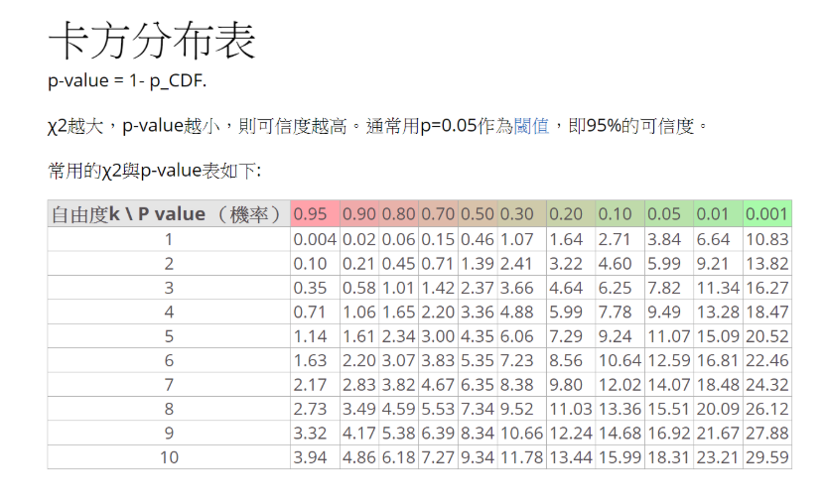The width and height of the screenshot is (827, 504).
Task: Click the cell showing 13.82
Action: coord(766,264)
